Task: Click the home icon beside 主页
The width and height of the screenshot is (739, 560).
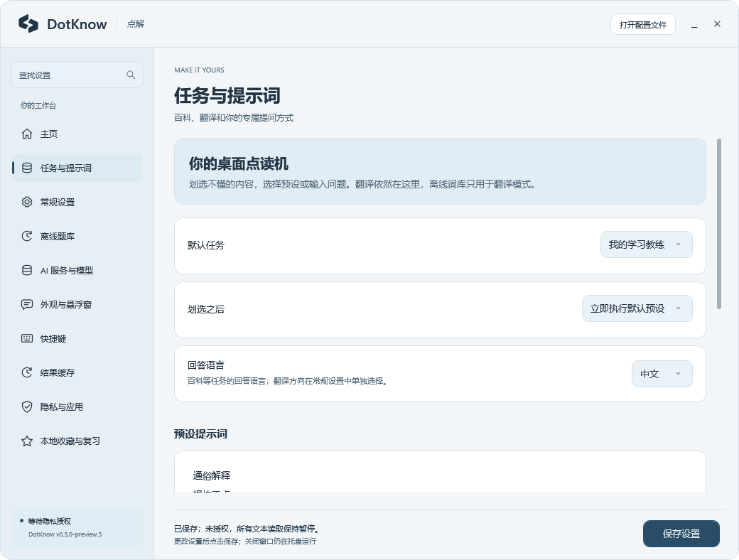Action: coord(27,134)
